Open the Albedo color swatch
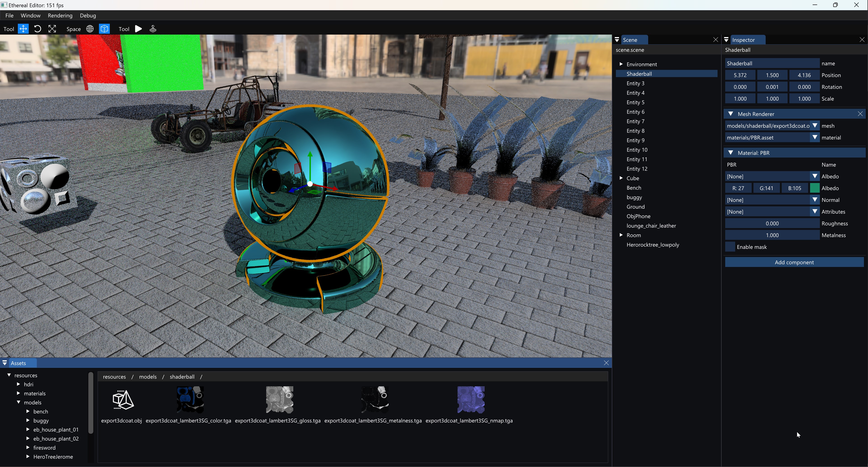The image size is (868, 467). coord(815,188)
